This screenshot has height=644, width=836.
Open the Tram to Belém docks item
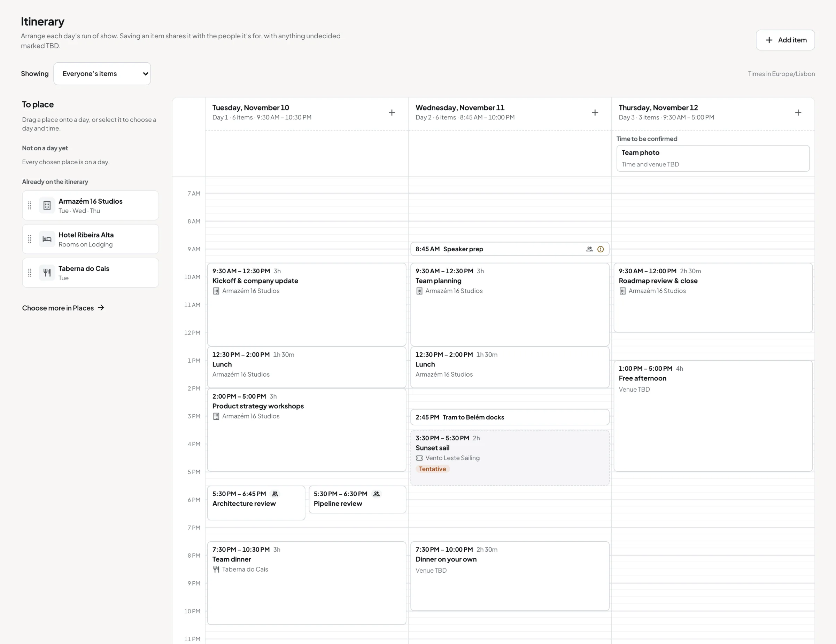coord(510,417)
